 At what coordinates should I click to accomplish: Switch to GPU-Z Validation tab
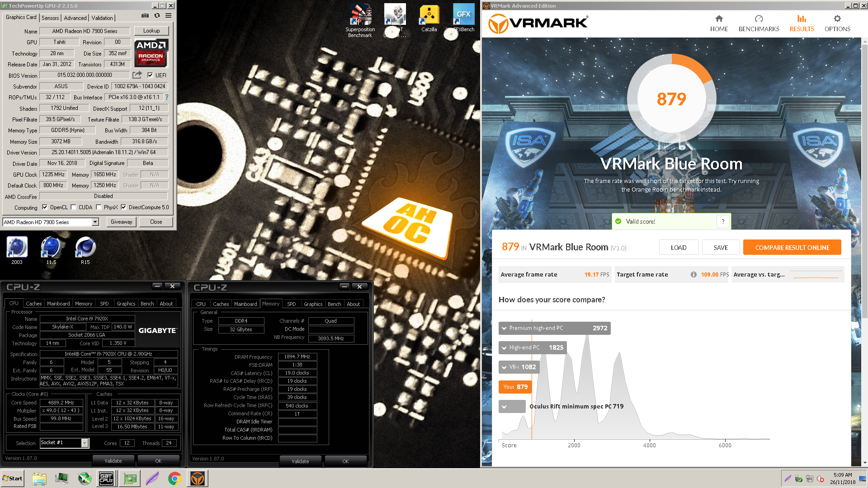102,18
